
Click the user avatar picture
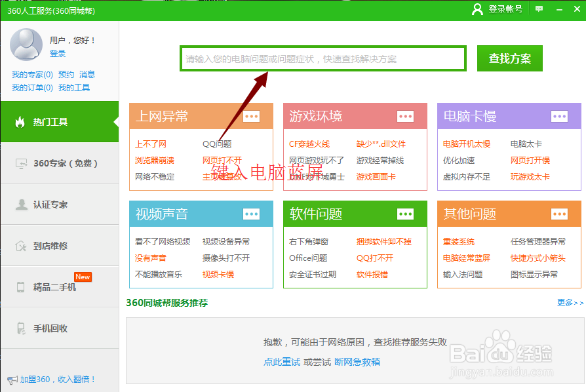point(26,45)
